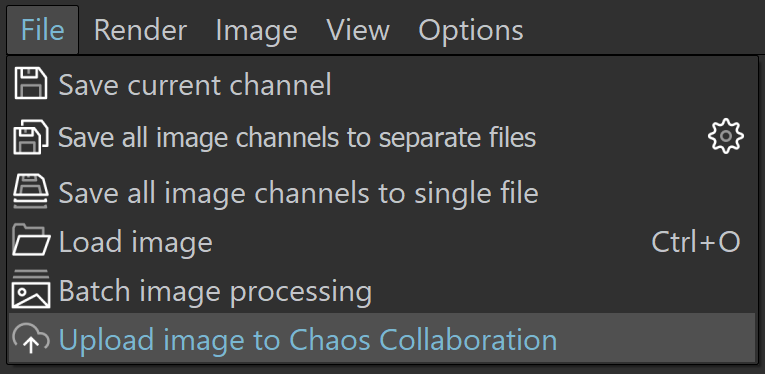Select the Load image entry
The height and width of the screenshot is (374, 765).
click(382, 241)
